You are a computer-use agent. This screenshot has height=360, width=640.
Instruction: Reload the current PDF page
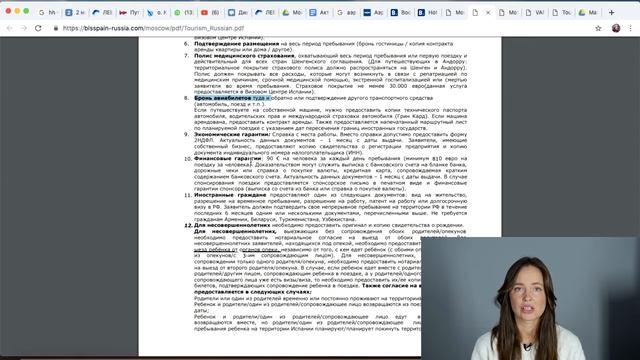pyautogui.click(x=38, y=28)
